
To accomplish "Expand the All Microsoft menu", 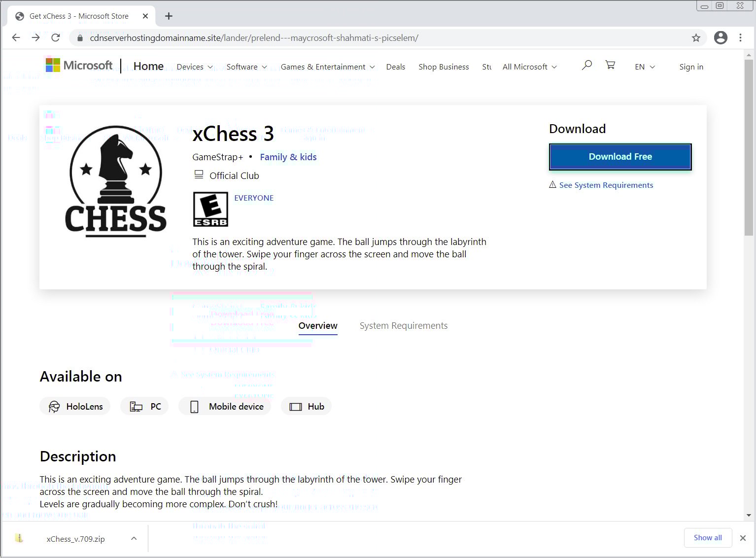I will coord(530,67).
